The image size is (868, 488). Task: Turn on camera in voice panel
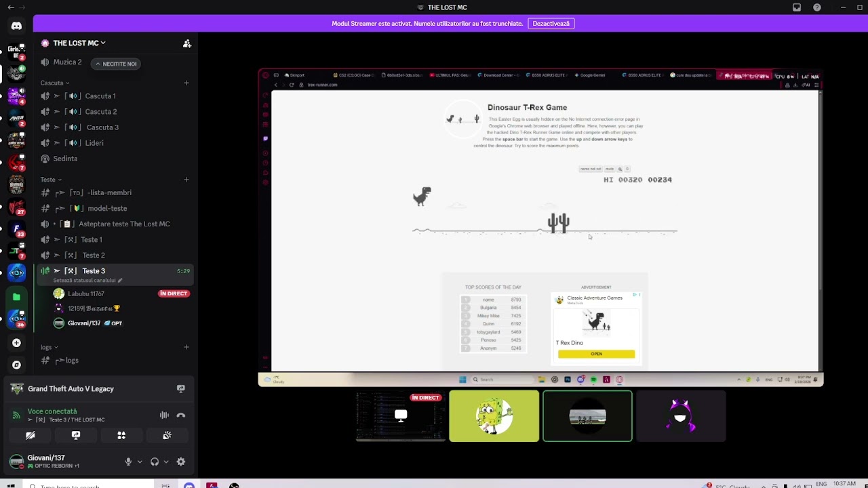[30, 435]
